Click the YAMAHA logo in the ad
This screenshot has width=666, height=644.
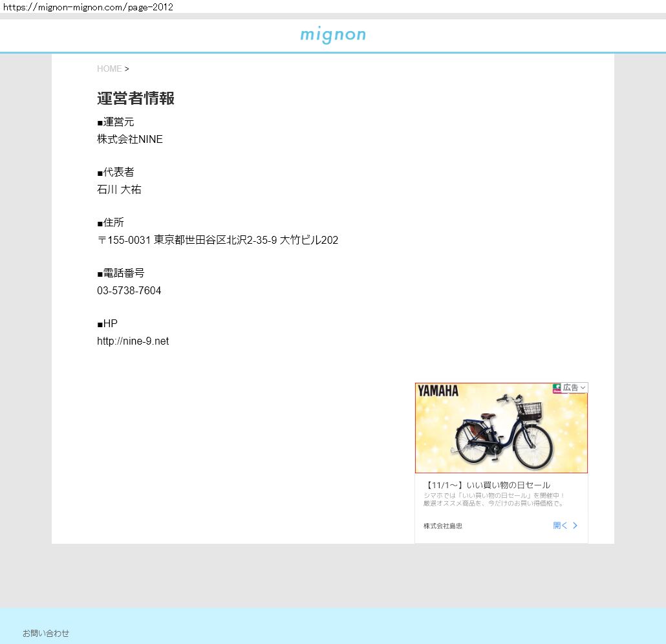click(x=438, y=391)
